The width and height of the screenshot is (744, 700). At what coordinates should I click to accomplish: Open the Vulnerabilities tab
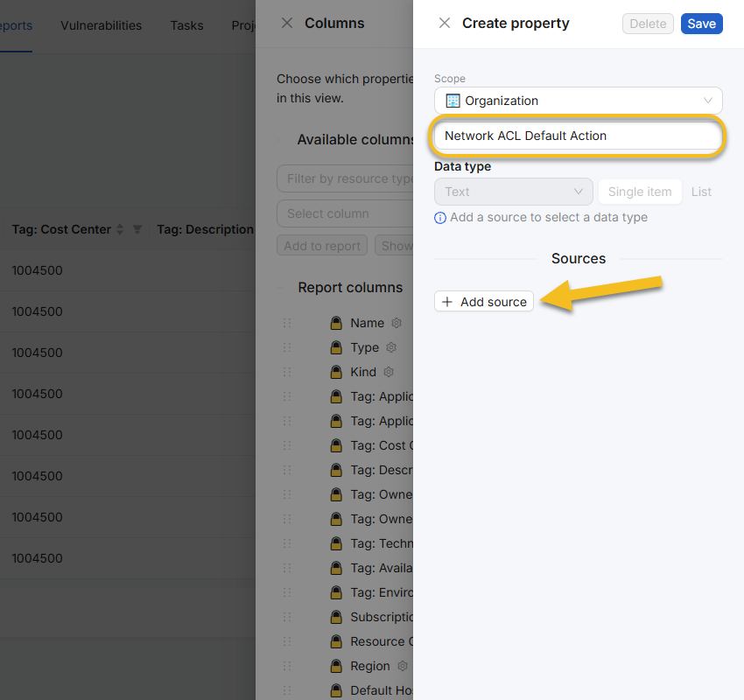101,25
